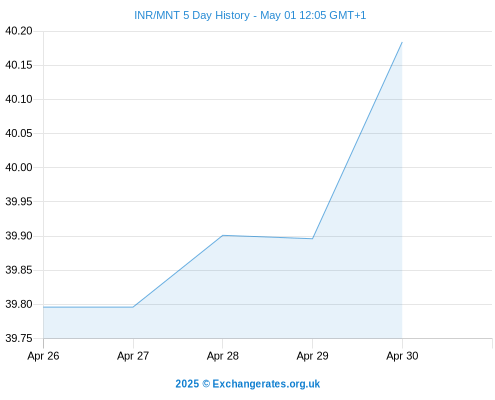Screen dimensions: 495x400
Task: Click the 40.05 y-axis value
Action: point(19,133)
